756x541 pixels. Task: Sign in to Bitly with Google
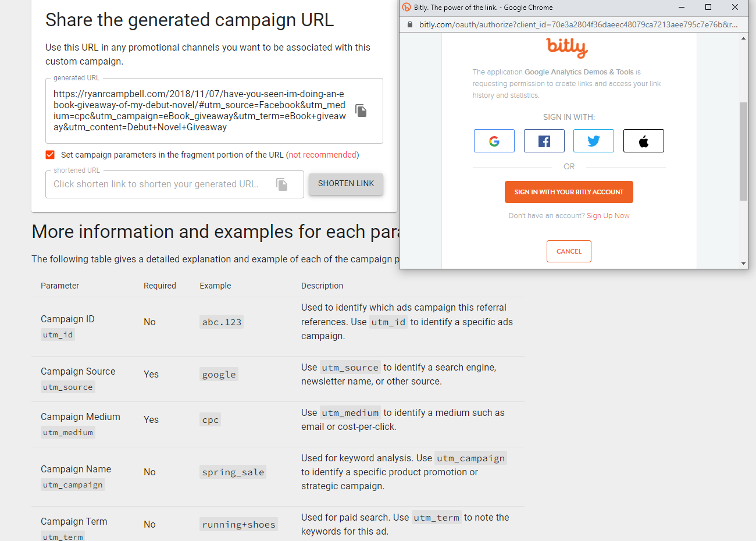point(494,141)
